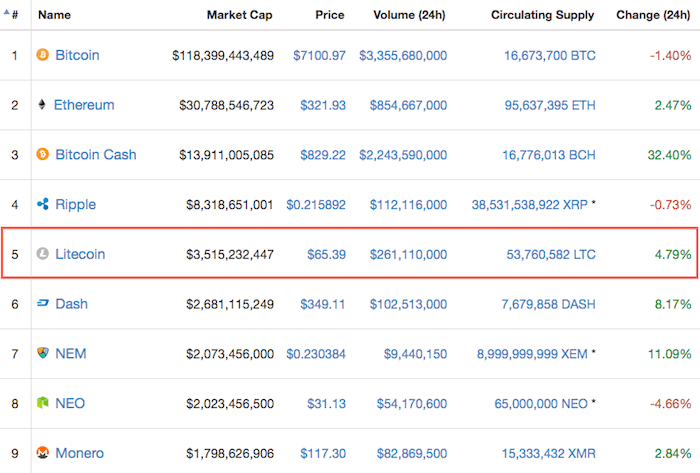This screenshot has height=473, width=700.
Task: Select Ethereum market cap $30,788,546,723
Action: [226, 105]
